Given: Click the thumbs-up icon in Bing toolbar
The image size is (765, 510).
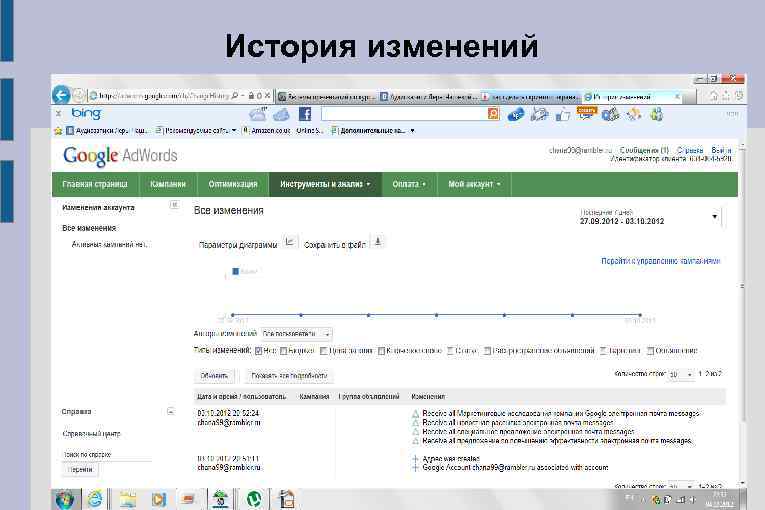Looking at the screenshot, I should tap(563, 115).
